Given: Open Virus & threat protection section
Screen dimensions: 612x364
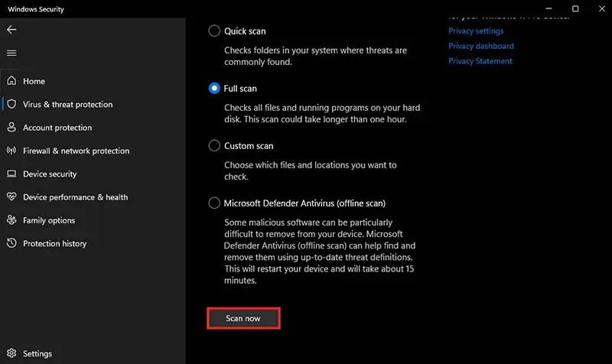Looking at the screenshot, I should click(67, 104).
